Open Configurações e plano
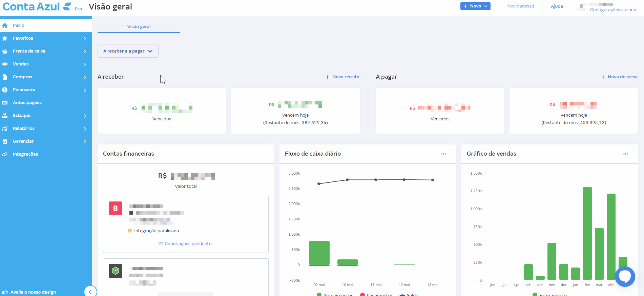 613,10
